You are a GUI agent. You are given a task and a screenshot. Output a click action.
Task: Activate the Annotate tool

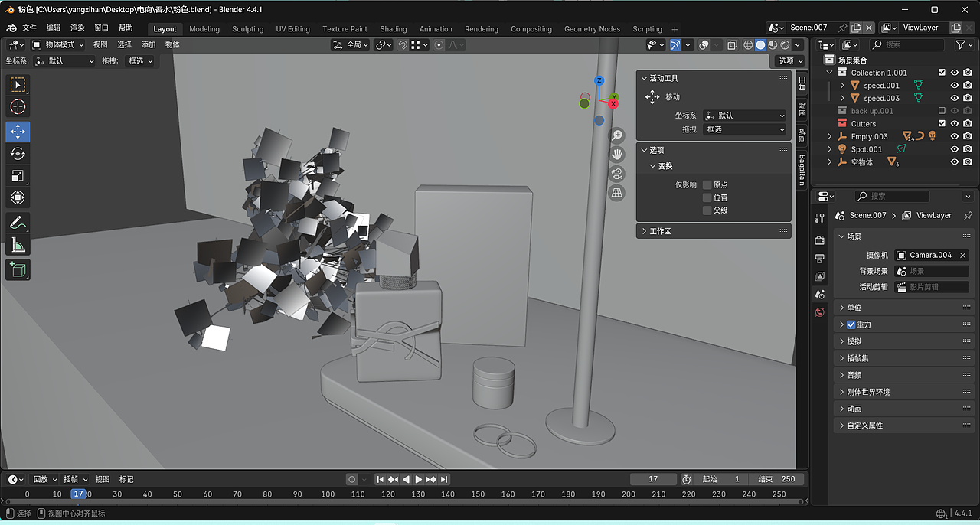point(18,223)
